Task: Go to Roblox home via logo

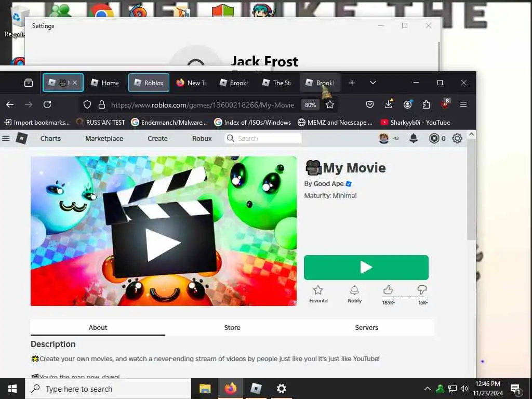Action: pyautogui.click(x=22, y=138)
